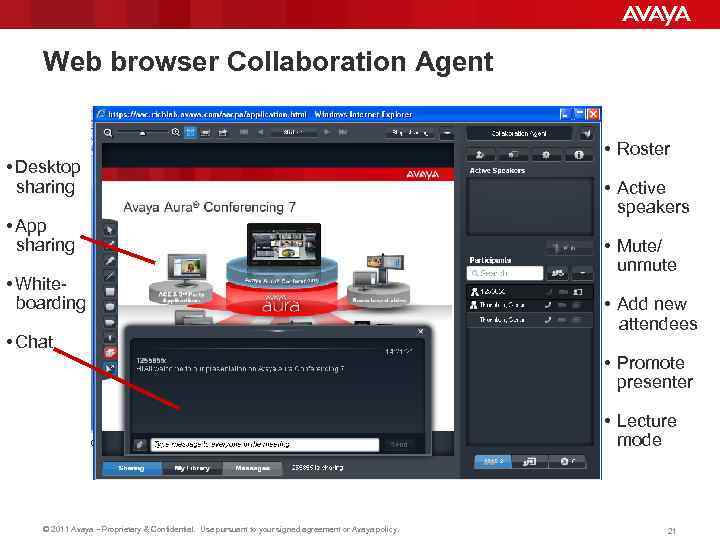Click the zoom in magnifier icon
The height and width of the screenshot is (540, 720).
175,132
